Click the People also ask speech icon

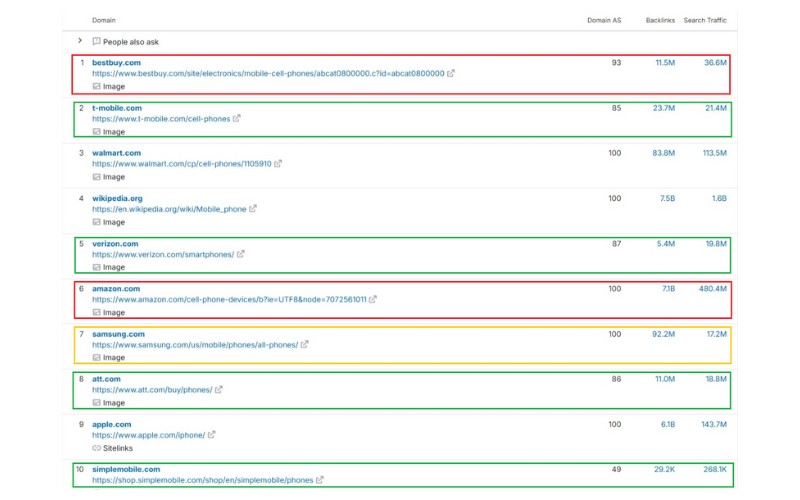pos(96,41)
